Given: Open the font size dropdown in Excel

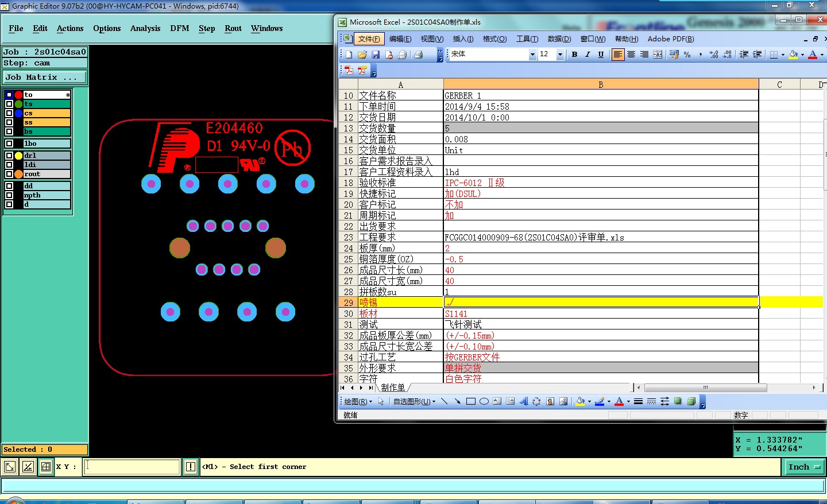Looking at the screenshot, I should [x=560, y=55].
